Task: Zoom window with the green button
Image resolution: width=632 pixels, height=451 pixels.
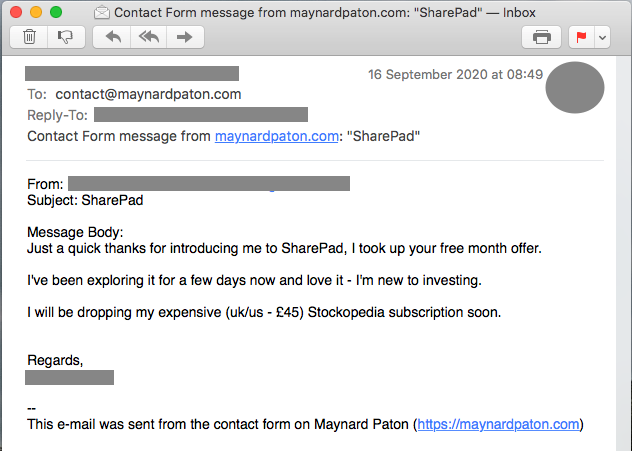Action: coord(56,12)
